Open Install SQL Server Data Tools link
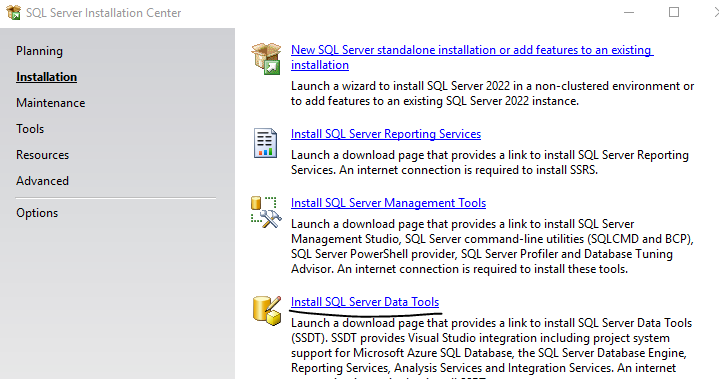This screenshot has width=719, height=379. [x=365, y=302]
